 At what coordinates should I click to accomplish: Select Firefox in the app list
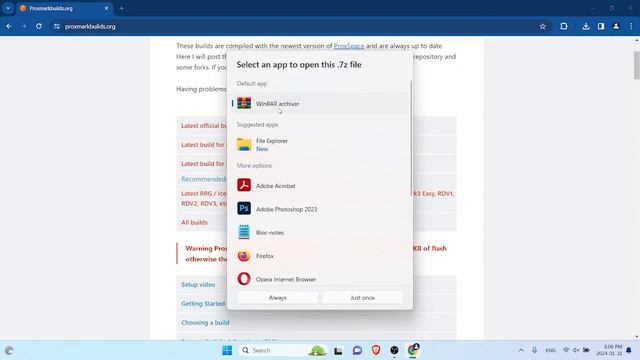coord(320,256)
